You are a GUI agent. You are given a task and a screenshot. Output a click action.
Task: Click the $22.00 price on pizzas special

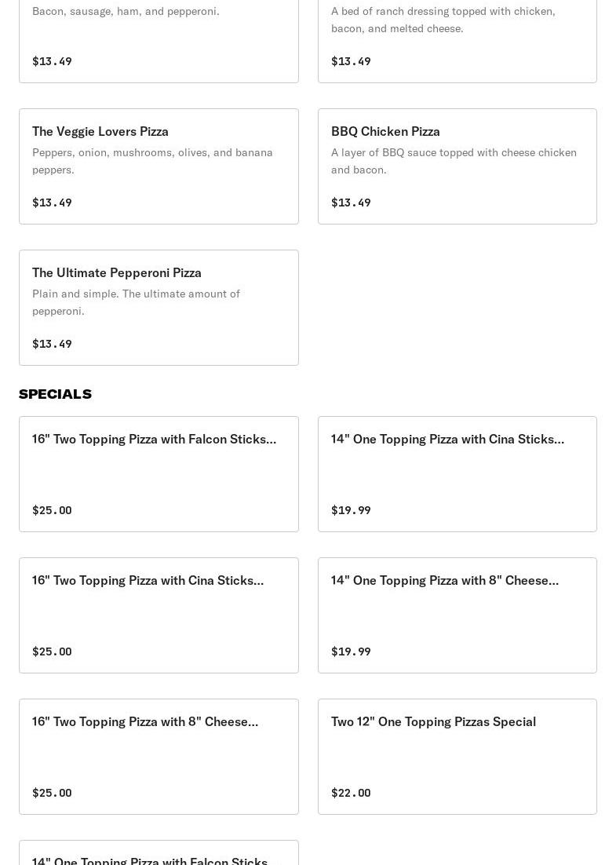tap(351, 793)
